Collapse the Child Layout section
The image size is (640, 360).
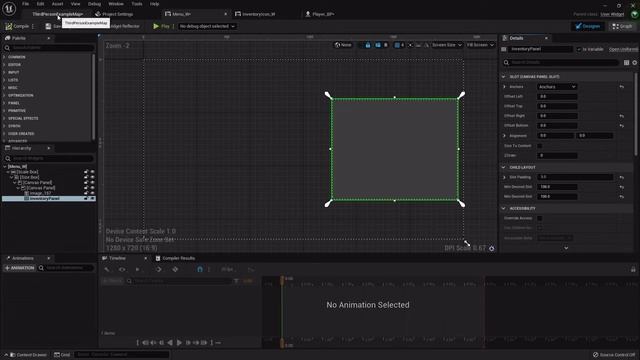[504, 167]
